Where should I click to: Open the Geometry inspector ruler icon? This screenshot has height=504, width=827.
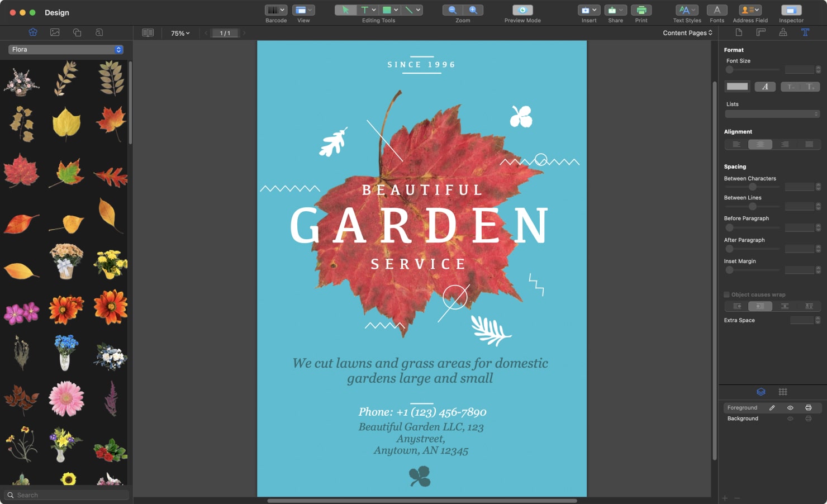coord(761,32)
